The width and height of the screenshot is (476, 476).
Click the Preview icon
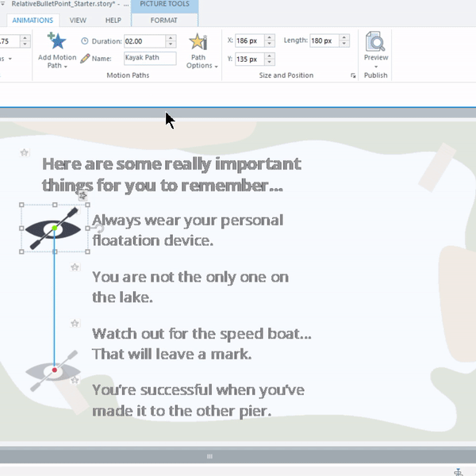[375, 41]
